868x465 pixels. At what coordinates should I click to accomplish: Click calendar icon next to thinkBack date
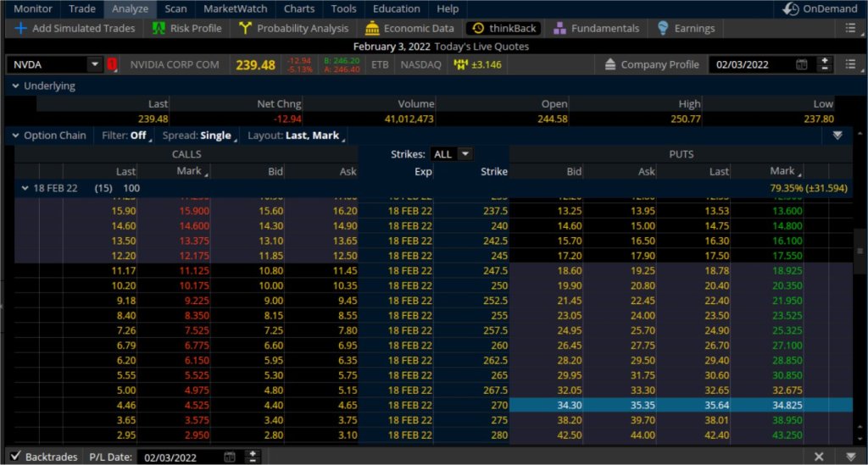coord(802,65)
